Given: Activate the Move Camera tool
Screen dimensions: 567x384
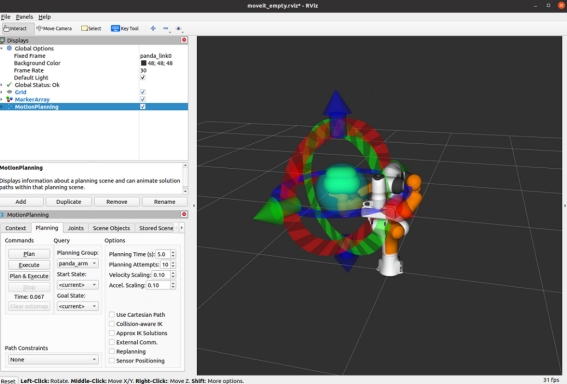Looking at the screenshot, I should tap(54, 28).
